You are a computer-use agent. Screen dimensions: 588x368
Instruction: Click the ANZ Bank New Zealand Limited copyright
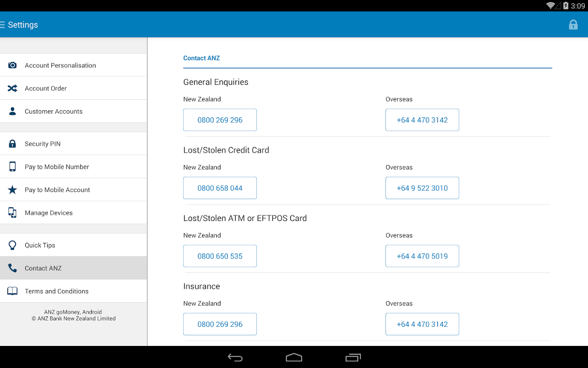pyautogui.click(x=73, y=319)
